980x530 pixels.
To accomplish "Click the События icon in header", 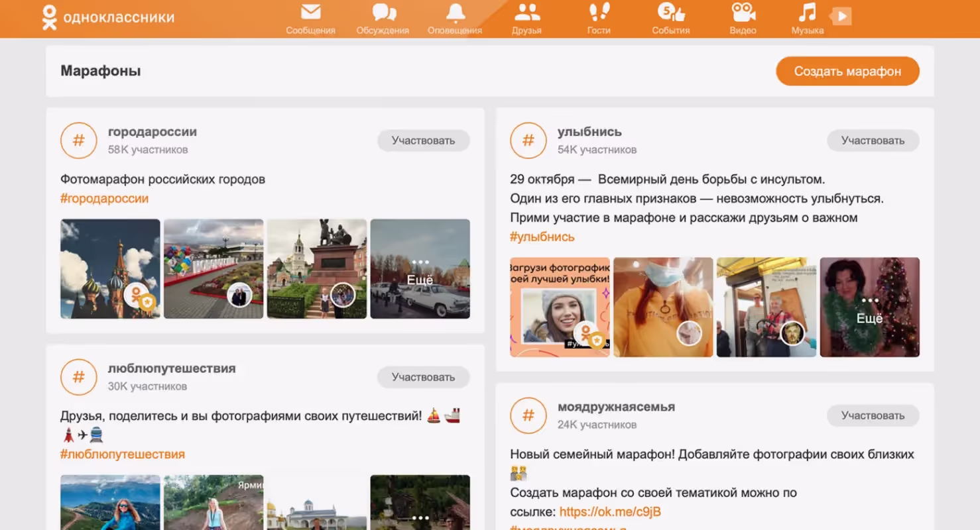I will [670, 13].
